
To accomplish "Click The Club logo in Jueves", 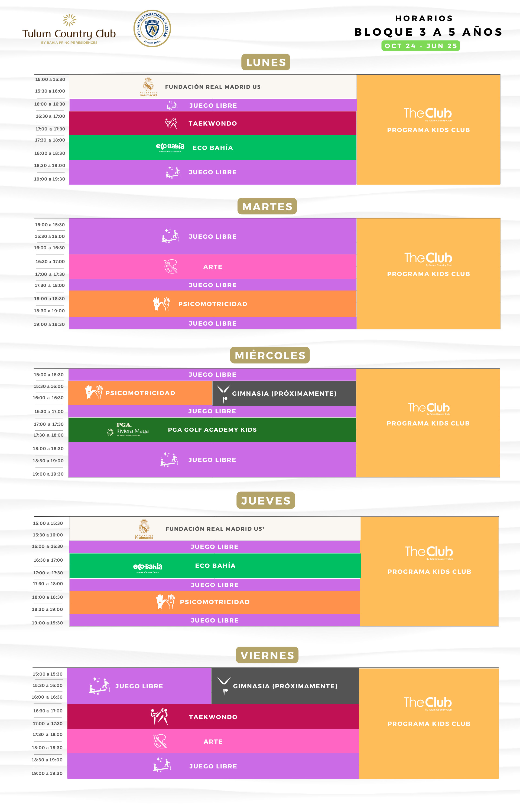I will (x=429, y=552).
